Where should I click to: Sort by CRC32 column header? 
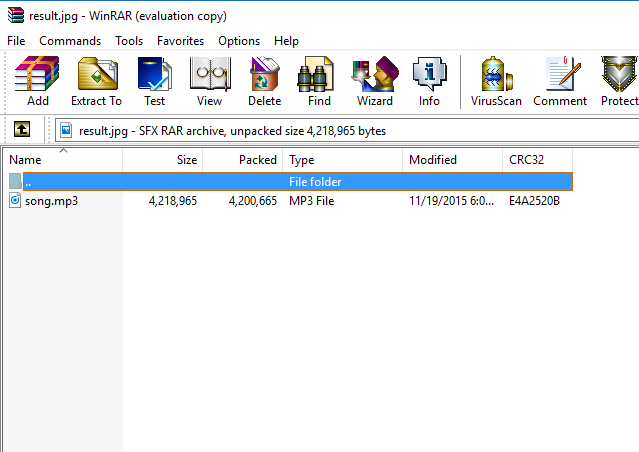pyautogui.click(x=538, y=160)
